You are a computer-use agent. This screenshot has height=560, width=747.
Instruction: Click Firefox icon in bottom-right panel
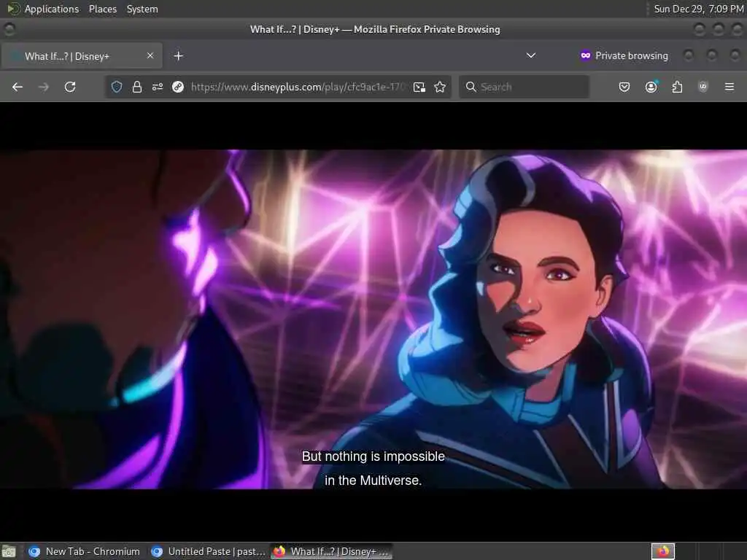663,551
